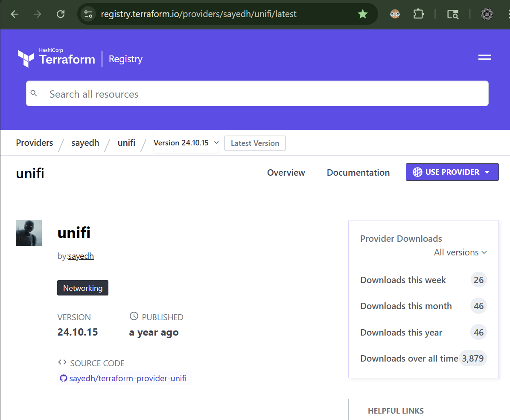
Task: Select the Overview tab
Action: [x=286, y=172]
